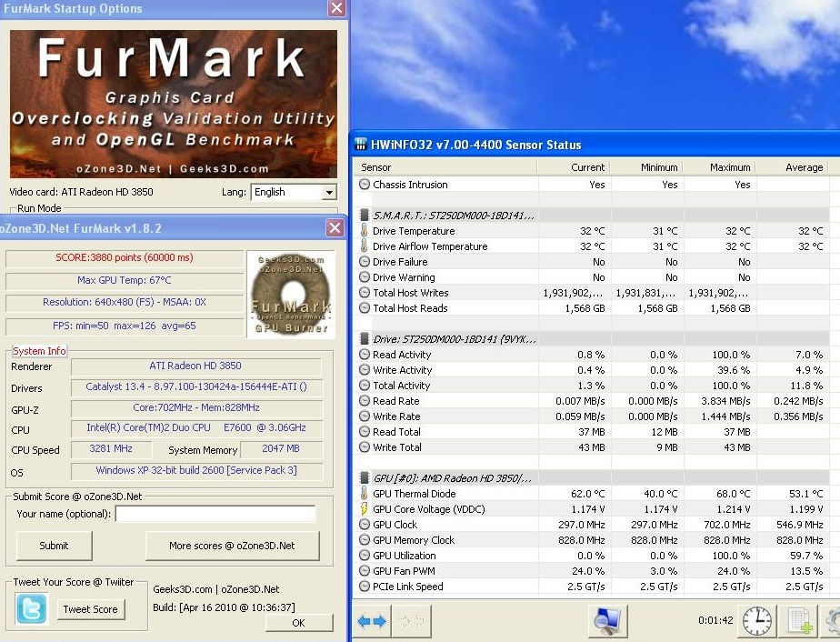Click the Current column header

click(x=574, y=167)
